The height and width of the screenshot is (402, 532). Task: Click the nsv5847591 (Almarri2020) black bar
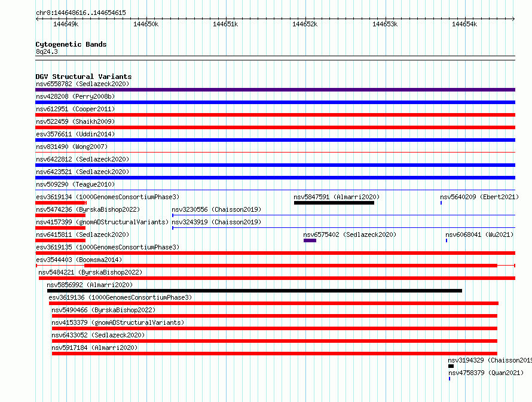coord(334,203)
